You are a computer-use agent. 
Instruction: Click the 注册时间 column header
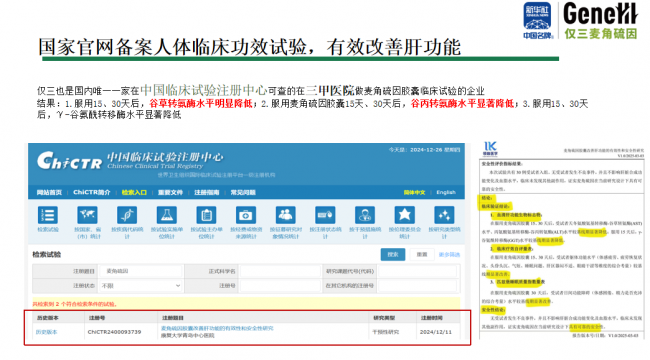432,318
